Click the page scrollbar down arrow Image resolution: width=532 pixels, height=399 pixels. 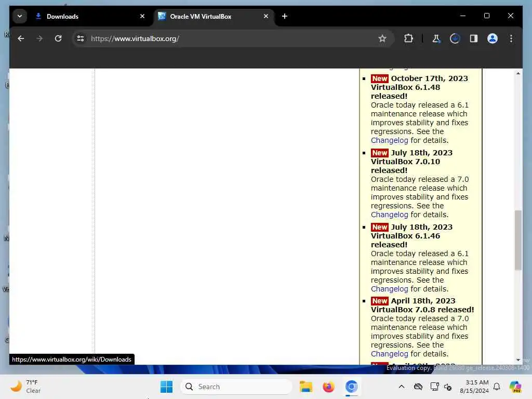[518, 360]
